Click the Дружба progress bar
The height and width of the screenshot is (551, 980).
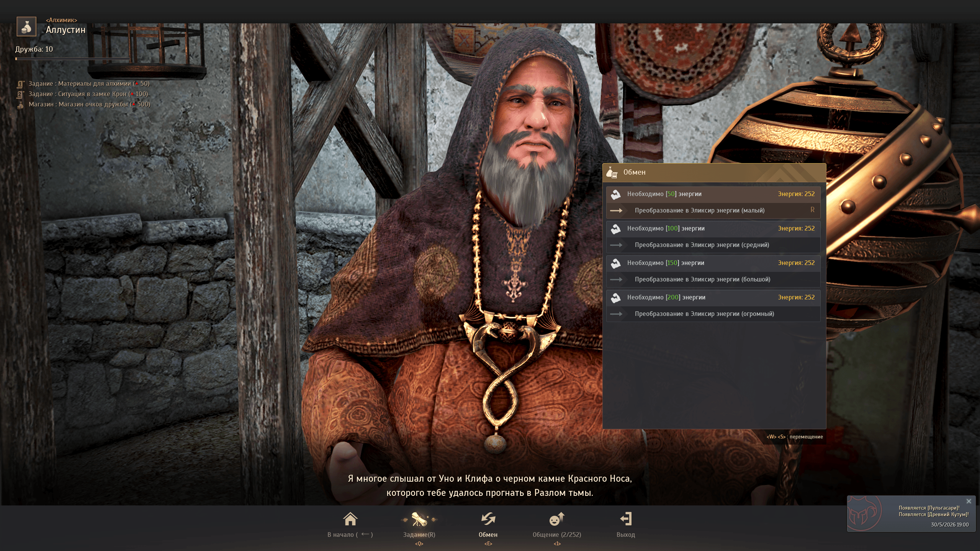click(73, 59)
